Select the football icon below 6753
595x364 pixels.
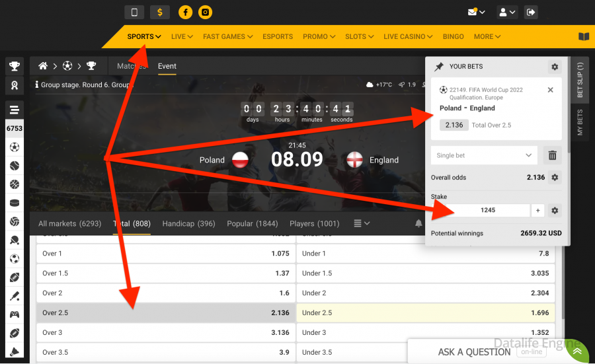(15, 147)
